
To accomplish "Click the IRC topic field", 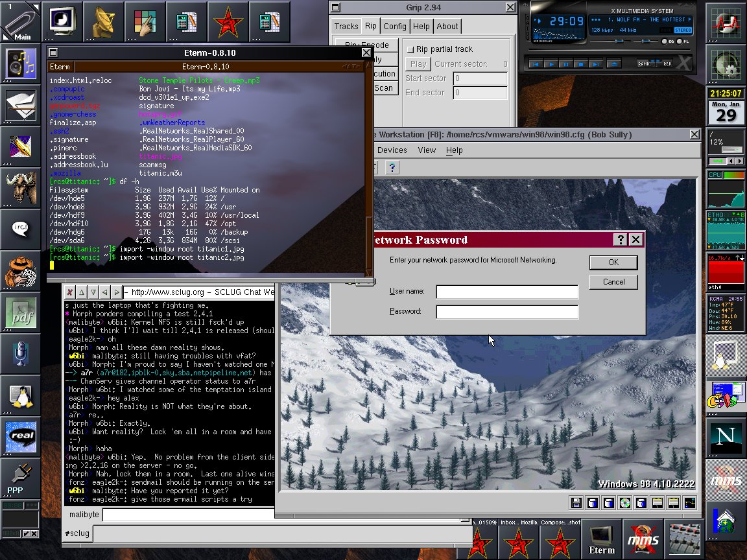I will pyautogui.click(x=199, y=292).
